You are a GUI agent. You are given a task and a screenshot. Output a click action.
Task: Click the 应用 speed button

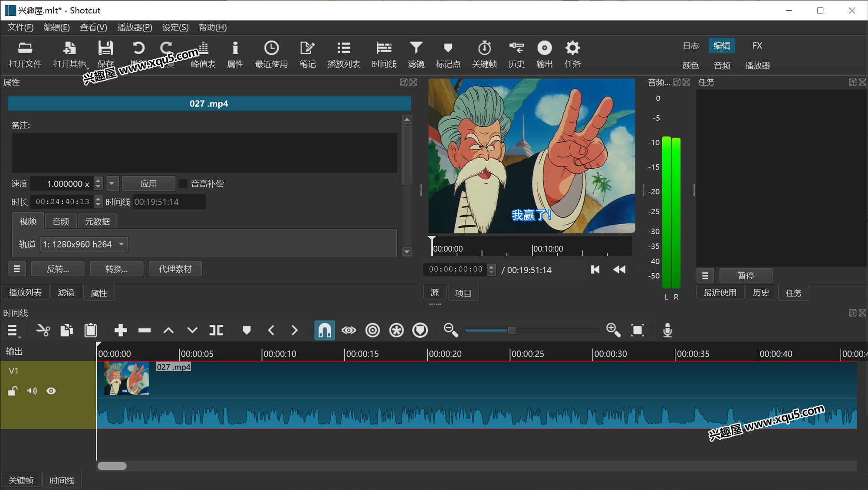click(148, 184)
